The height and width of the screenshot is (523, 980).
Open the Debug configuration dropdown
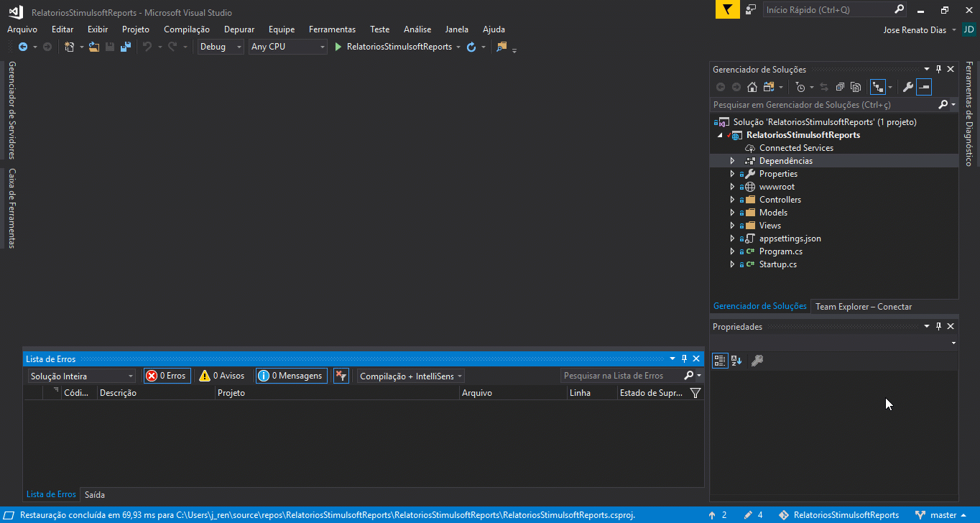click(221, 47)
